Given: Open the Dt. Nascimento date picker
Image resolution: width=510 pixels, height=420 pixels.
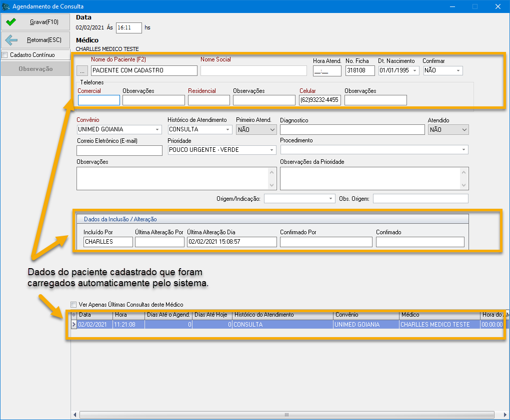Looking at the screenshot, I should (x=415, y=71).
